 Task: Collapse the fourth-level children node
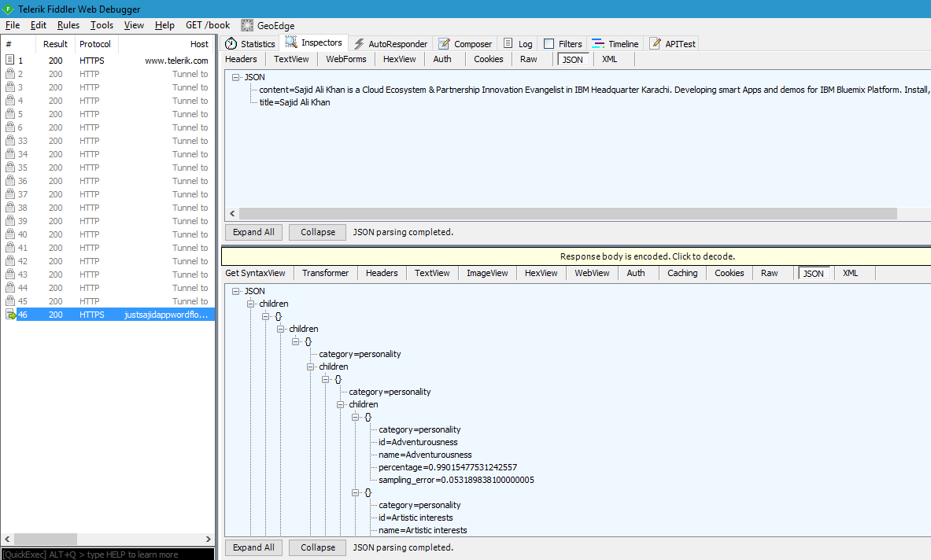[340, 404]
